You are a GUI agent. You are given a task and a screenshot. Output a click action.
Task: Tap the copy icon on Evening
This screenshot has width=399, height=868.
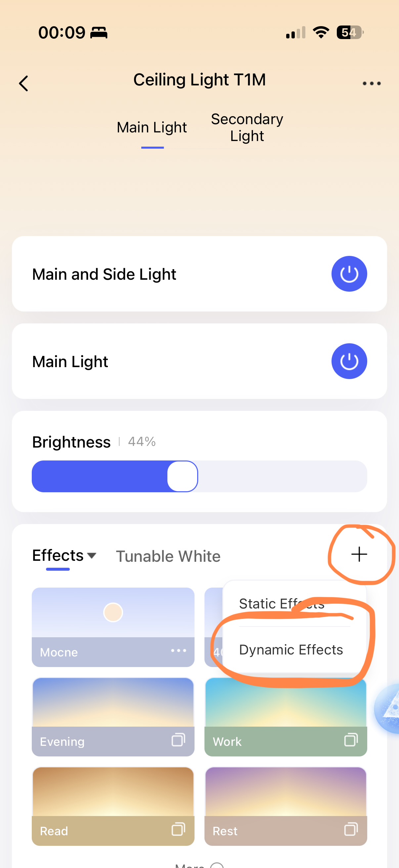tap(178, 740)
